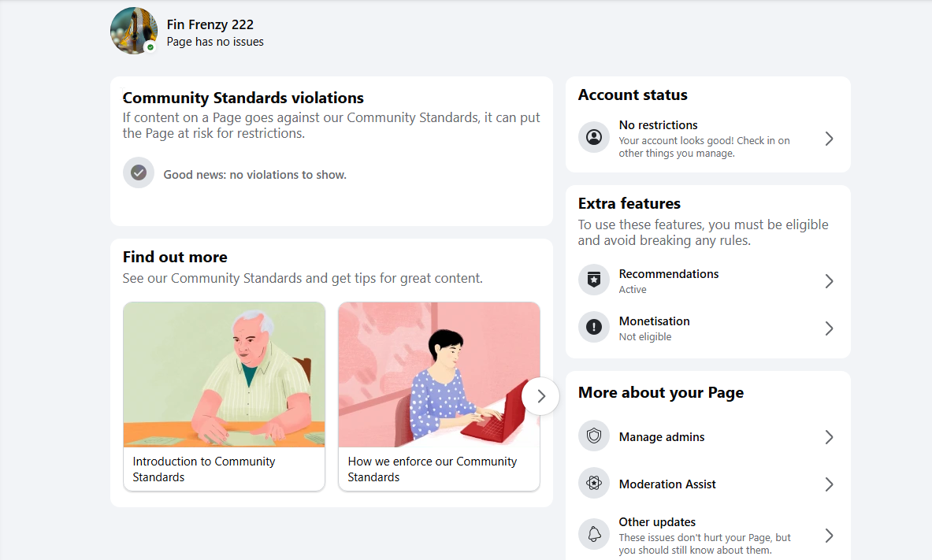Open the Fin Frenzy 222 page name
The height and width of the screenshot is (560, 932).
(x=210, y=24)
